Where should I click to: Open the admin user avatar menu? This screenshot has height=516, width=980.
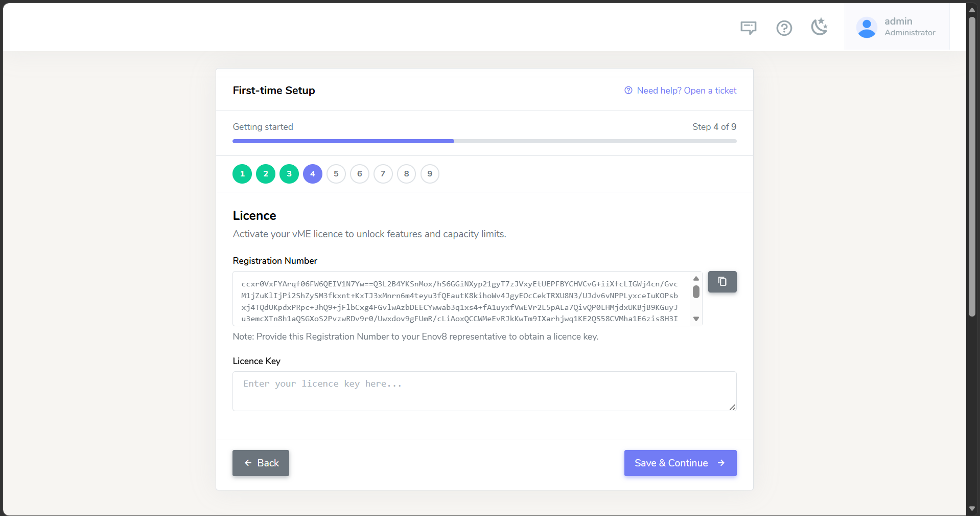click(867, 28)
